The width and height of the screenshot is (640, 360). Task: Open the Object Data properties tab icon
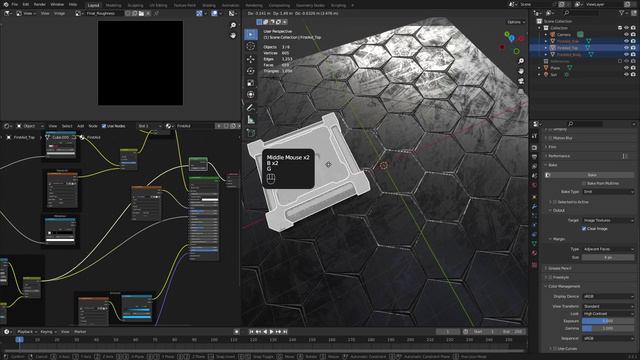534,244
